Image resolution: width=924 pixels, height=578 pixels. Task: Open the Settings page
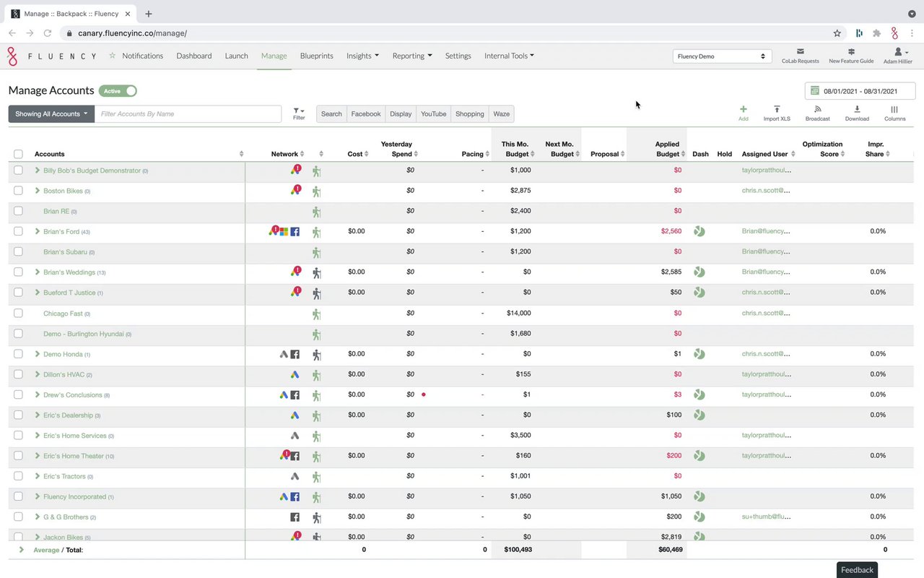pyautogui.click(x=458, y=56)
